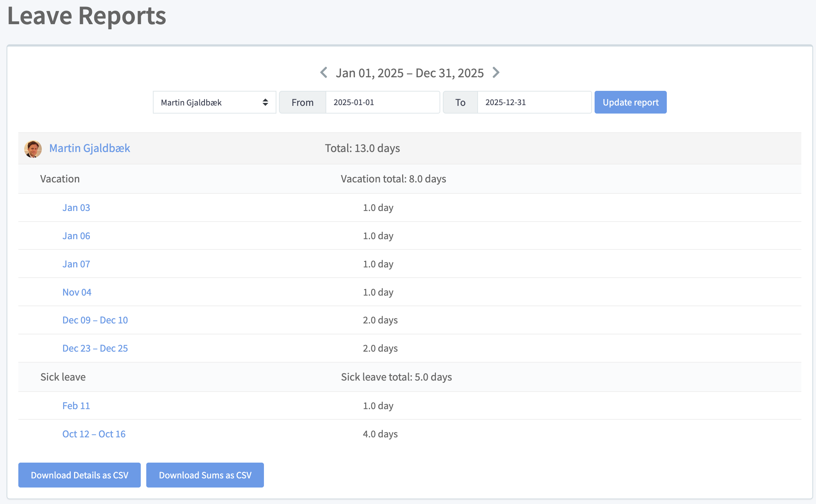Open the Jan 07 vacation entry
Screen dimensions: 816x504
pos(76,264)
